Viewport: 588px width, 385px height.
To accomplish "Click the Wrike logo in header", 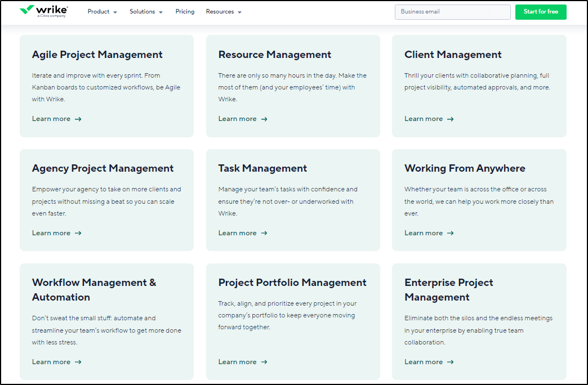I will tap(43, 11).
